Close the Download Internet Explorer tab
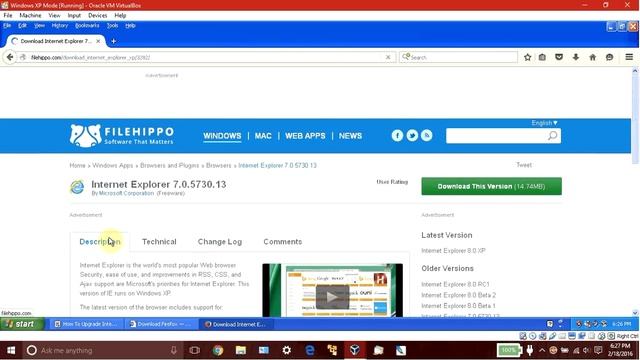 pyautogui.click(x=98, y=41)
